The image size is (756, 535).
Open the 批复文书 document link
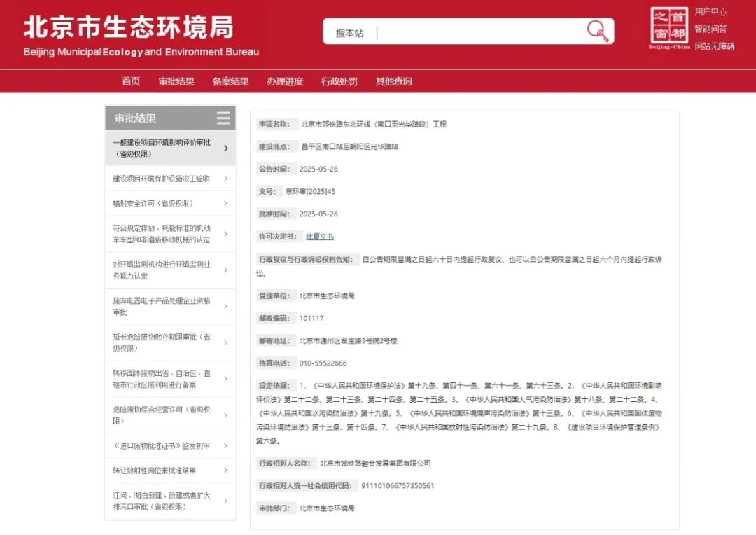click(320, 237)
